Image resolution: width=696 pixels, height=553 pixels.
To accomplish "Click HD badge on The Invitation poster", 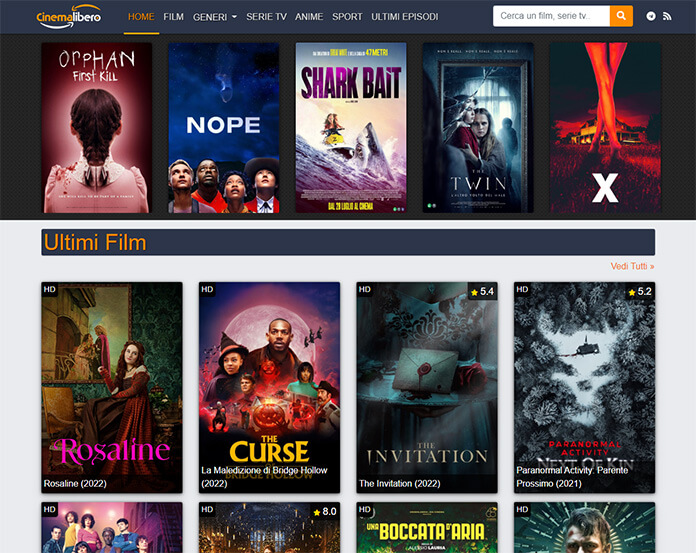I will pyautogui.click(x=364, y=289).
